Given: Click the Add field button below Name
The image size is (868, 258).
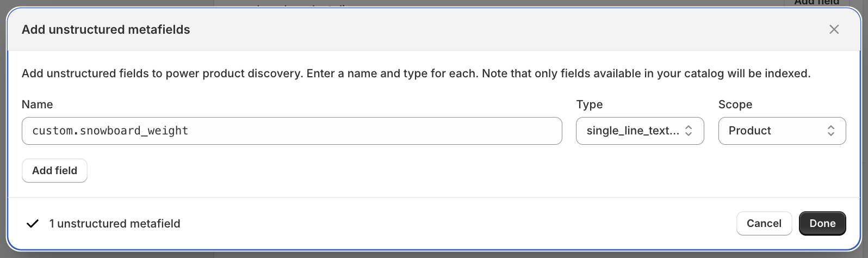Looking at the screenshot, I should pyautogui.click(x=54, y=170).
